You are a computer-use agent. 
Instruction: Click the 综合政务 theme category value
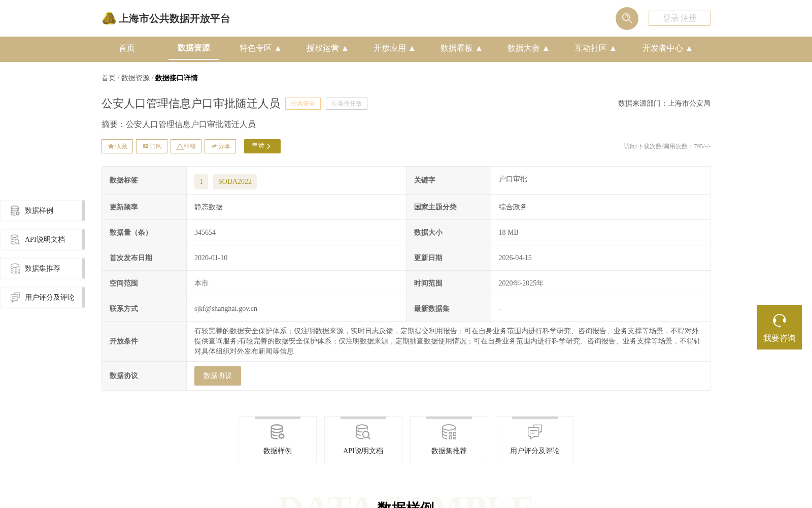[x=513, y=207]
